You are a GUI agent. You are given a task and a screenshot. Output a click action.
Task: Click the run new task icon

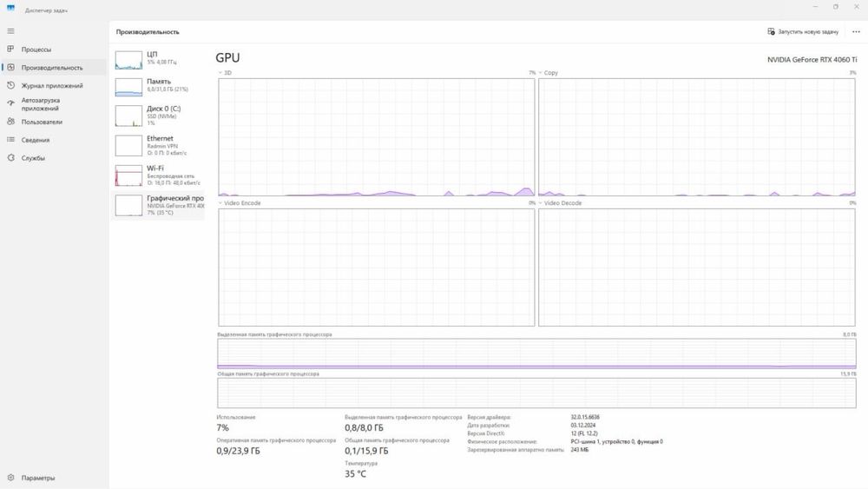771,31
